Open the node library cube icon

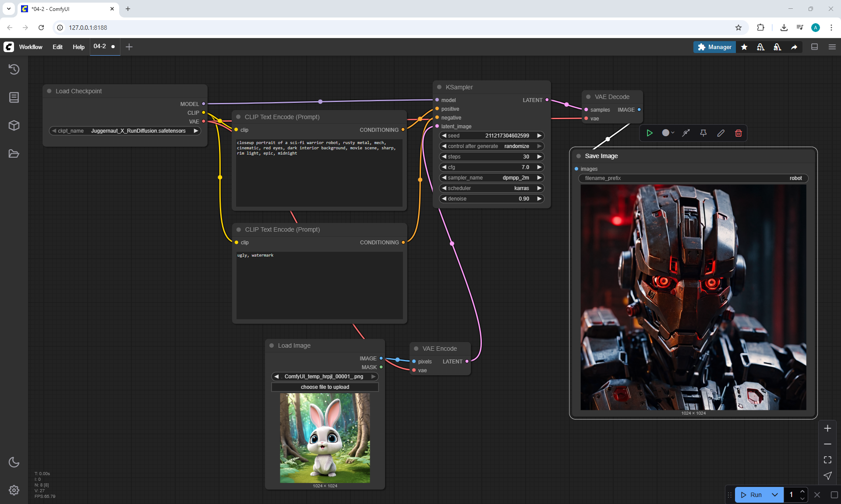coord(14,126)
